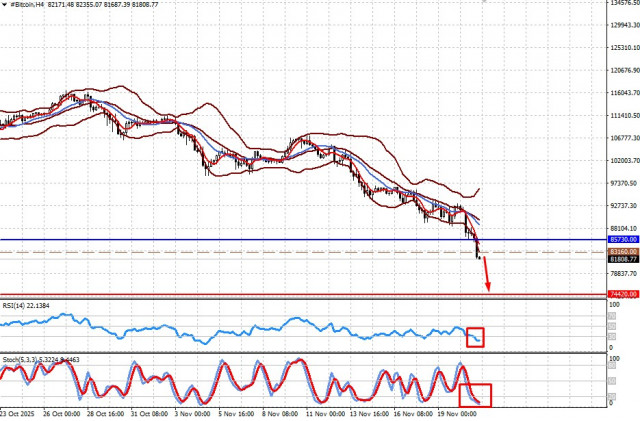The width and height of the screenshot is (640, 421).
Task: Select the 88104.10 price axis label
Action: tap(623, 228)
